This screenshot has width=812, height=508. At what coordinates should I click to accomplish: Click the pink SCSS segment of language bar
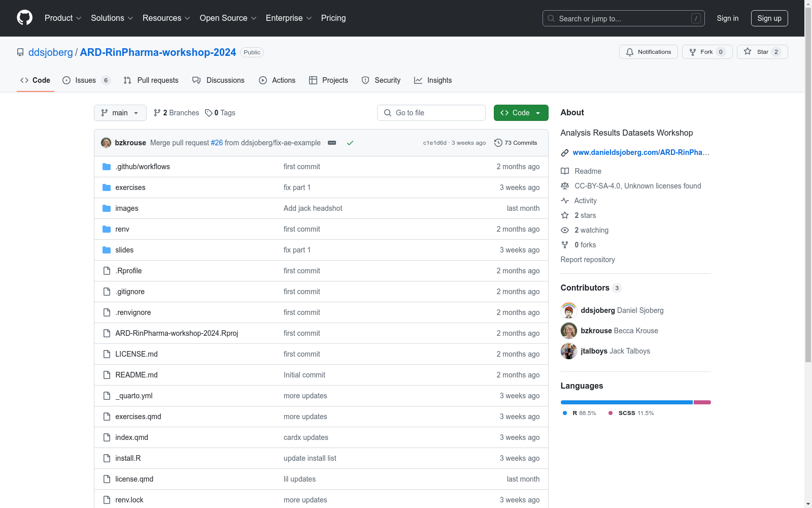click(x=702, y=402)
